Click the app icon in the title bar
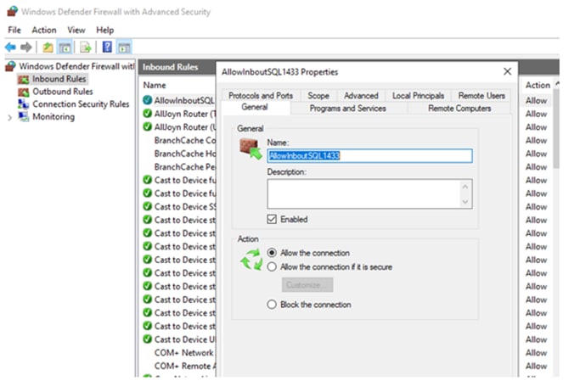This screenshot has height=392, width=580. point(12,11)
